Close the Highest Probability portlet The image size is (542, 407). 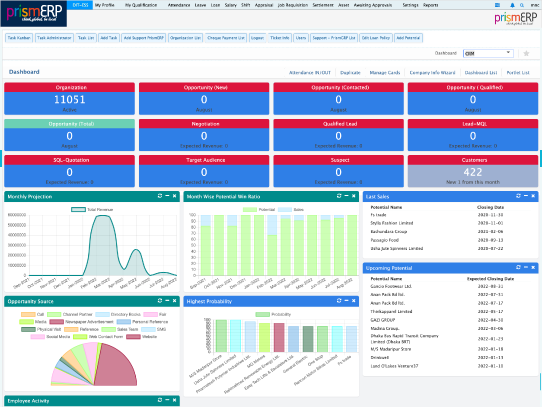(x=354, y=301)
